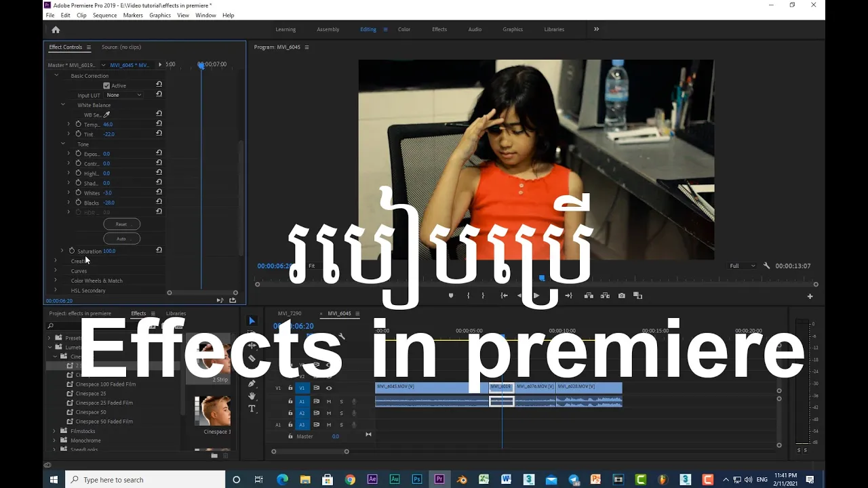Toggle Whites animation stopwatch
Viewport: 868px width, 488px height.
78,192
